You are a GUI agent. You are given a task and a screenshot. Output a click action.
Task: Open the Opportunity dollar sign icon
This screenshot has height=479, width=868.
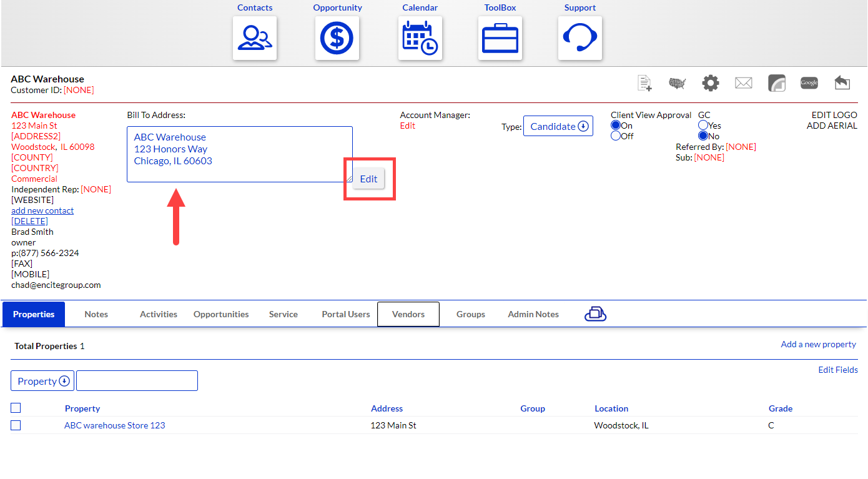click(337, 38)
